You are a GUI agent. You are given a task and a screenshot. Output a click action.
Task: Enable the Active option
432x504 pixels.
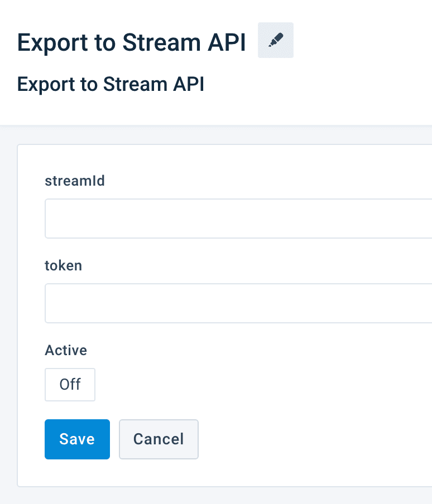(x=70, y=385)
